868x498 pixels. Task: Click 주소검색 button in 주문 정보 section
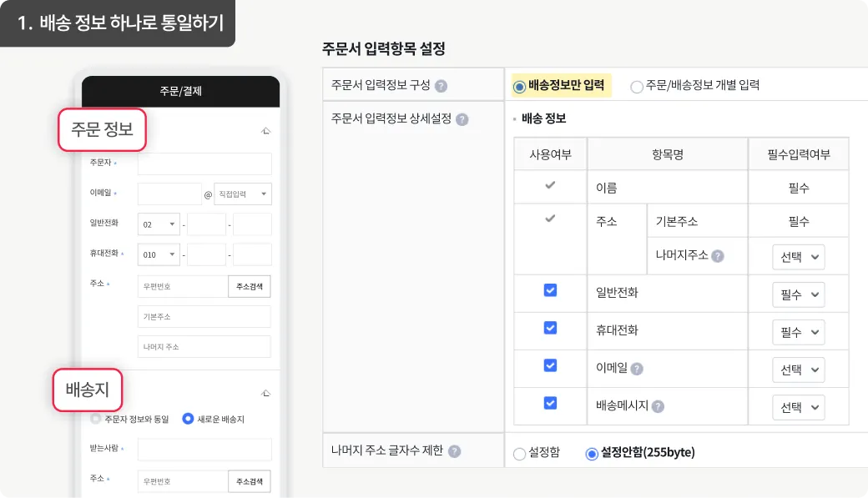click(249, 287)
